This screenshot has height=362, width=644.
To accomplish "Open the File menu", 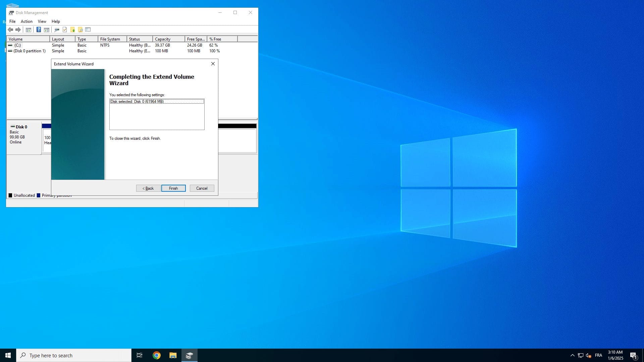I will pos(12,21).
